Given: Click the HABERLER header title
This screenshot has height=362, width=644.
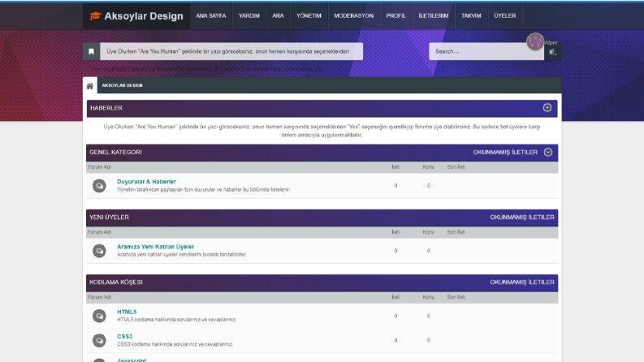Looking at the screenshot, I should pos(106,108).
